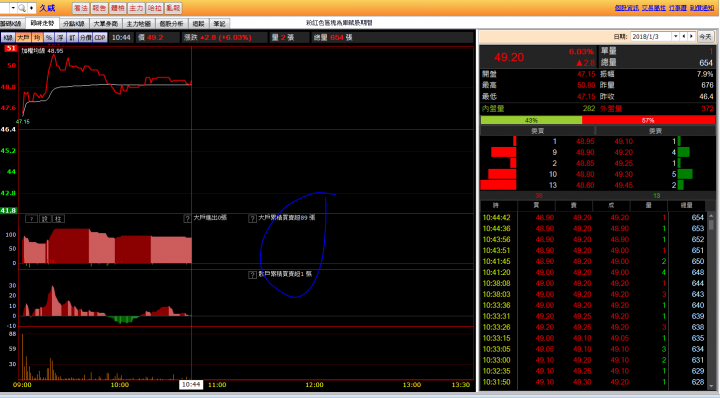The image size is (720, 398).
Task: Open the 交易屬性 link
Action: pos(653,8)
